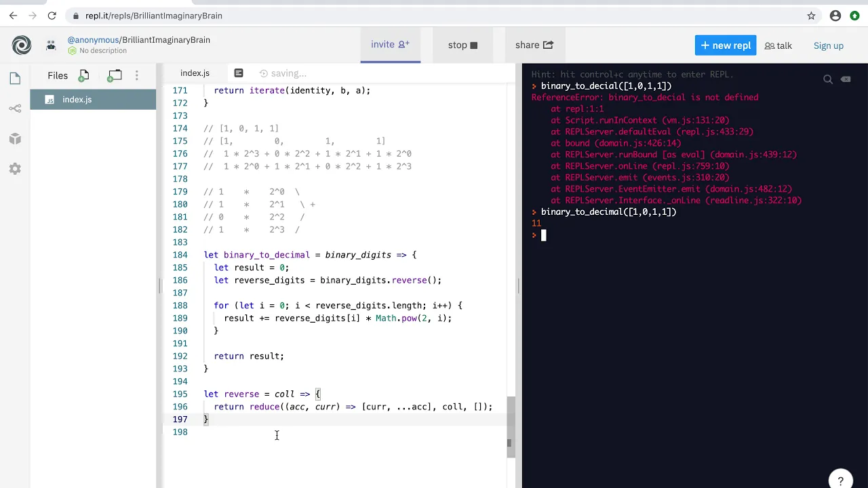Click the browser address bar URL
This screenshot has width=868, height=488.
pyautogui.click(x=154, y=16)
